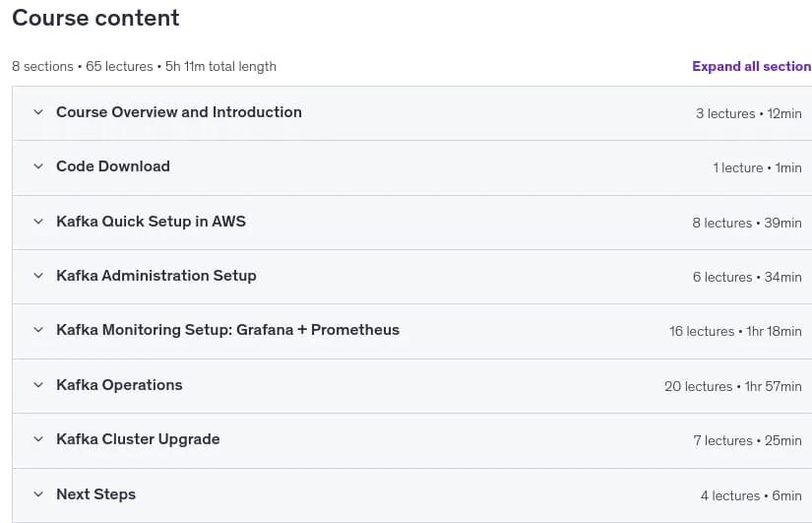Select the Next Steps section title
This screenshot has width=812, height=523.
[95, 494]
